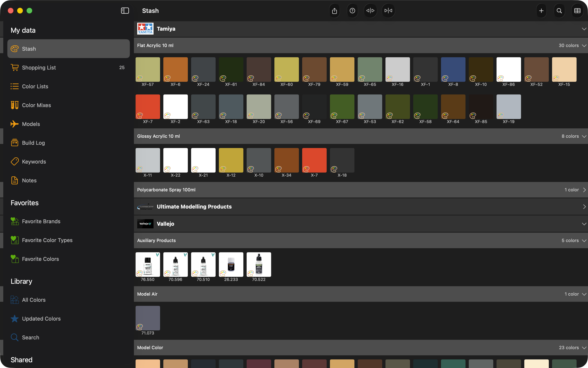Click the share icon in toolbar
Viewport: 588px width, 368px height.
(x=334, y=11)
